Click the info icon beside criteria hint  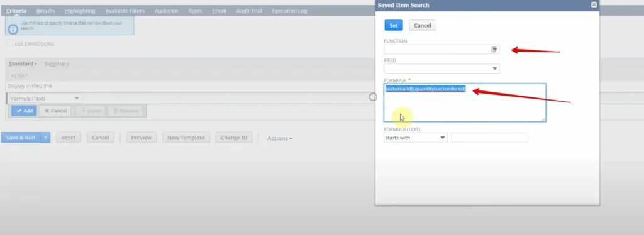[13, 29]
